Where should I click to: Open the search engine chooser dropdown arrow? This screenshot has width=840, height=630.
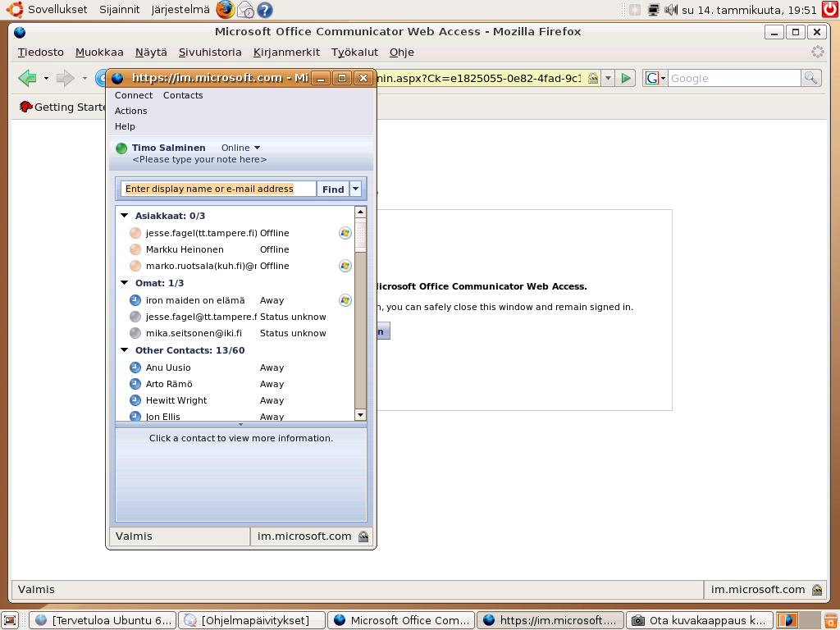click(663, 78)
